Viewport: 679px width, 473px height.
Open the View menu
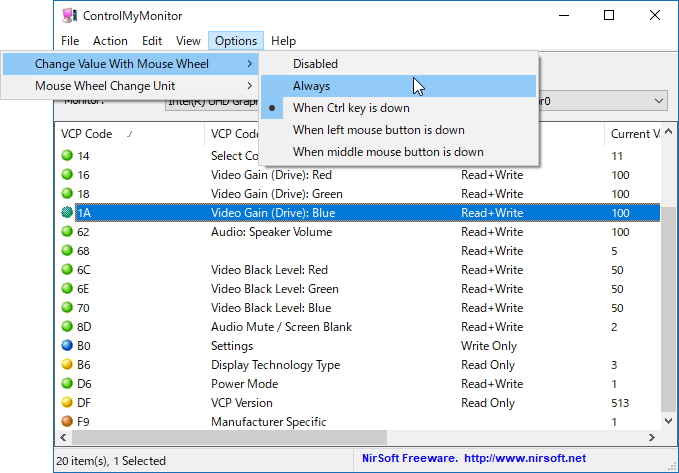point(188,41)
